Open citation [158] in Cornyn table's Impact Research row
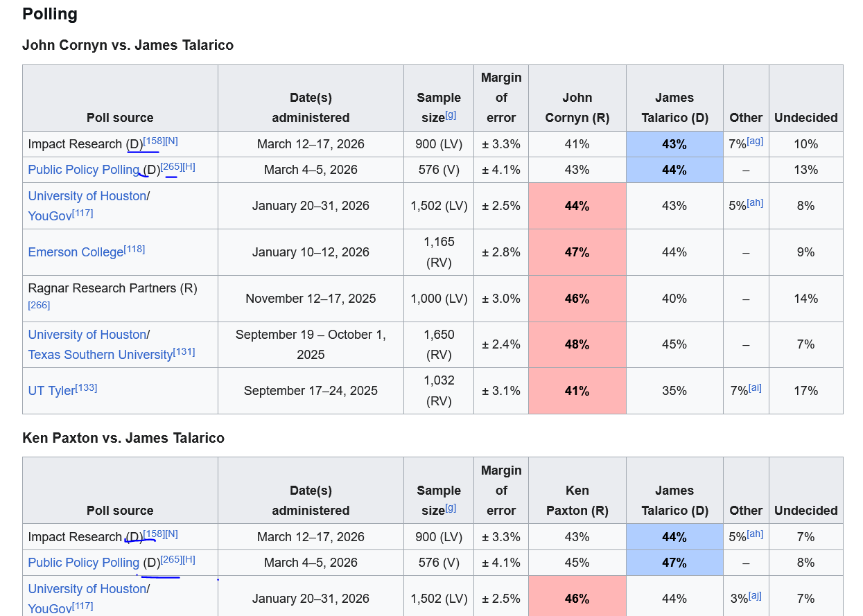 (154, 141)
